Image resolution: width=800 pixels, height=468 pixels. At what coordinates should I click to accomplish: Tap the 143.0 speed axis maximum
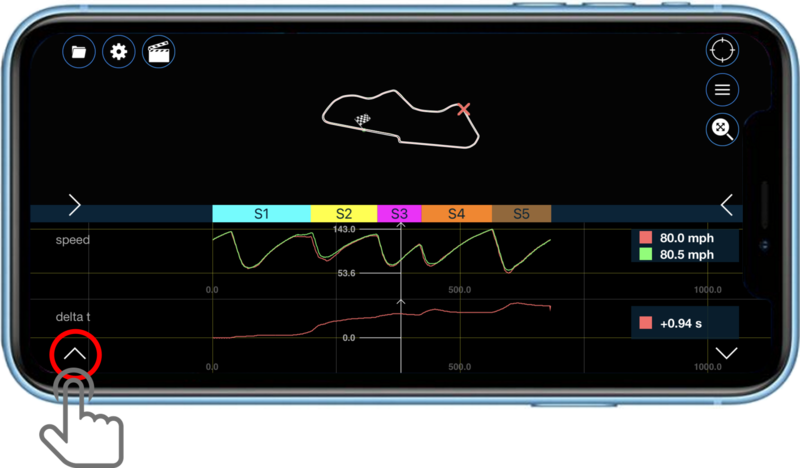344,229
